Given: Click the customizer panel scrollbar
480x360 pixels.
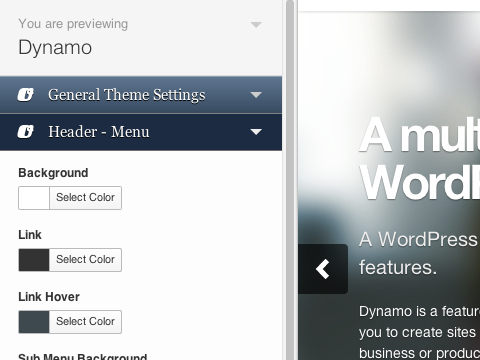Looking at the screenshot, I should pos(290,180).
